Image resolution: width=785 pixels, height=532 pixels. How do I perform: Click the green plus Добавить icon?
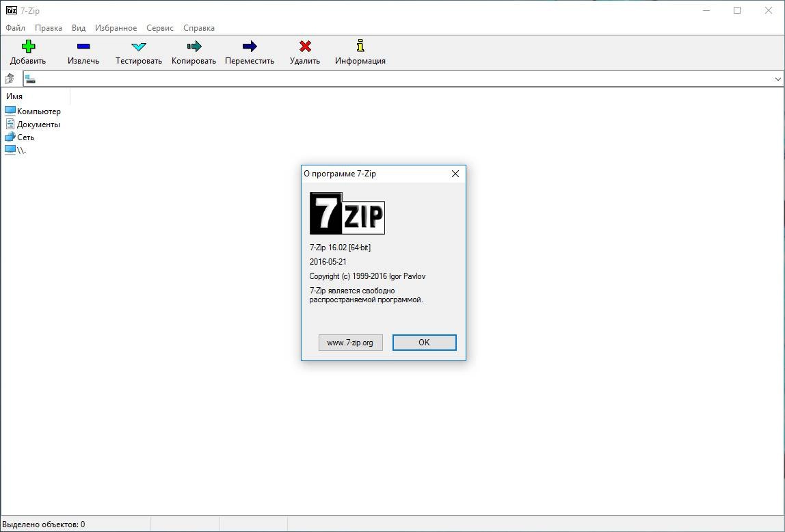(x=28, y=46)
